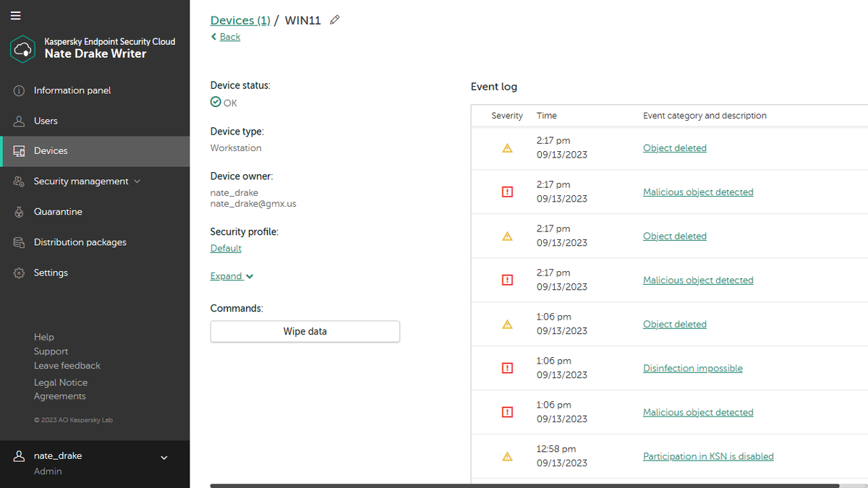Viewport: 868px width, 488px height.
Task: Select the Information panel sidebar icon
Action: pos(17,90)
